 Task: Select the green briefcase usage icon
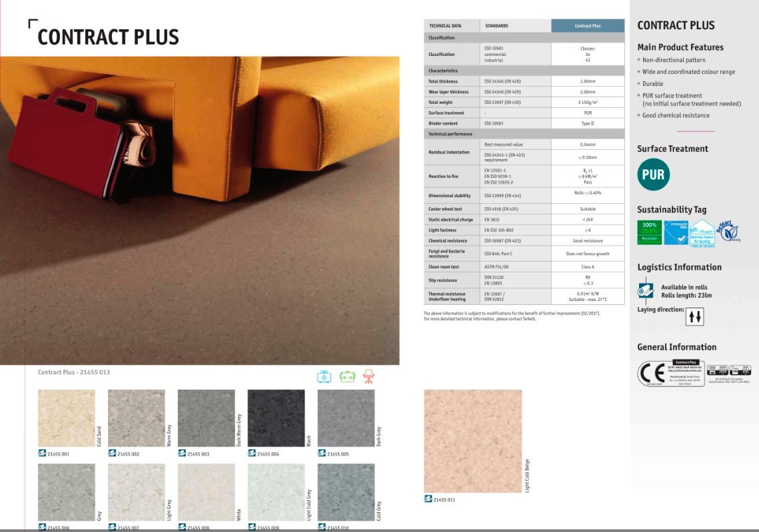pyautogui.click(x=347, y=376)
